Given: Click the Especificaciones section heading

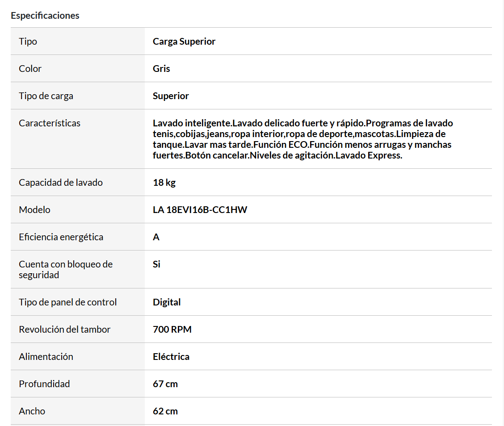Looking at the screenshot, I should (x=45, y=16).
